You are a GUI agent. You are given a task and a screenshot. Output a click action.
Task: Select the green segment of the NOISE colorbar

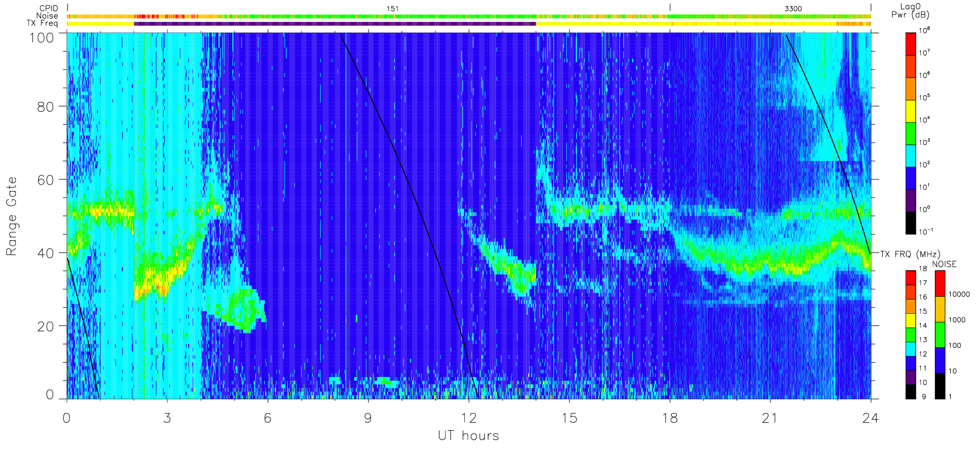pos(940,334)
